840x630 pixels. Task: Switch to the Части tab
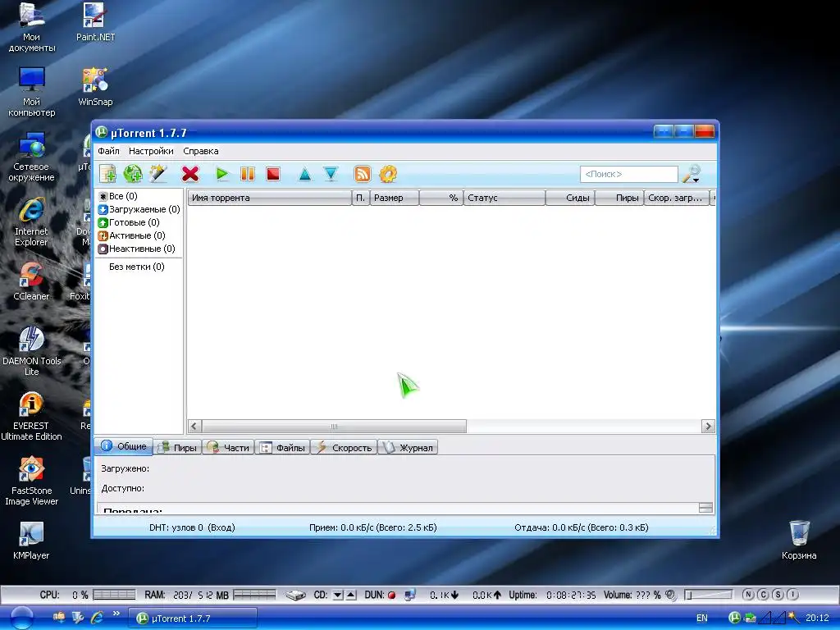(x=228, y=447)
